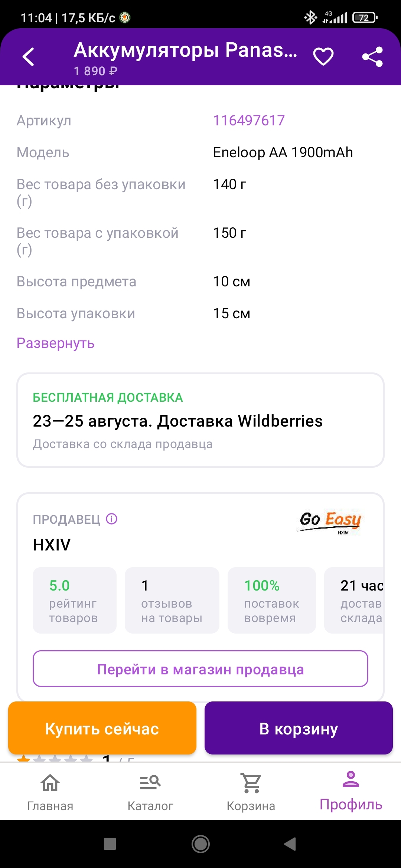Tap the 1 отзывов reviews tile
This screenshot has width=401, height=868.
click(x=172, y=600)
